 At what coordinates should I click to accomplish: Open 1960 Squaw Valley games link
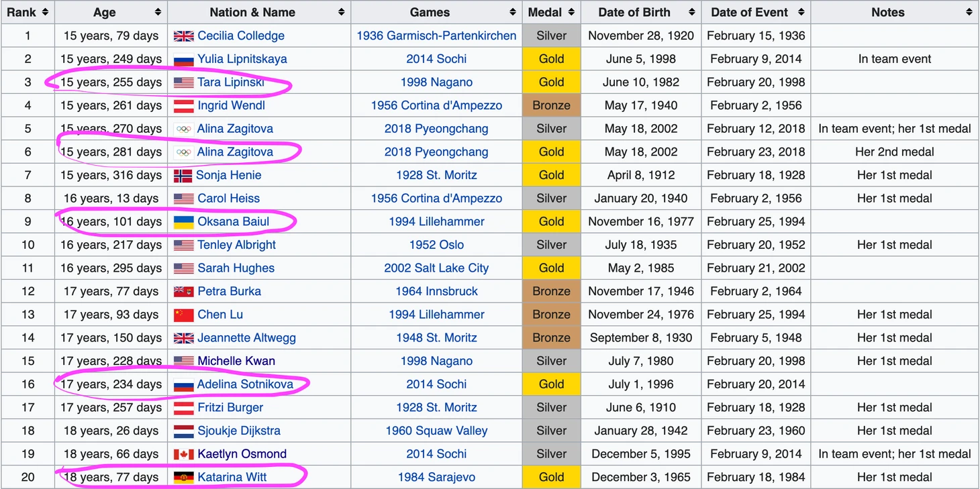pos(436,431)
